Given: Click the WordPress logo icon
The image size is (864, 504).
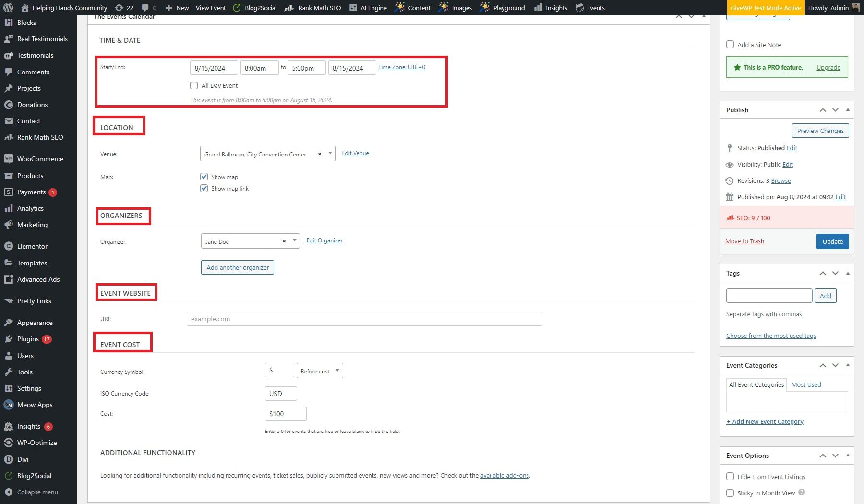Looking at the screenshot, I should pos(8,8).
